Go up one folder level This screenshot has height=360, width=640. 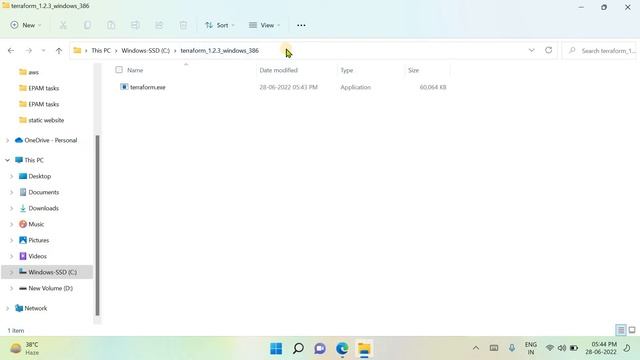(x=59, y=51)
